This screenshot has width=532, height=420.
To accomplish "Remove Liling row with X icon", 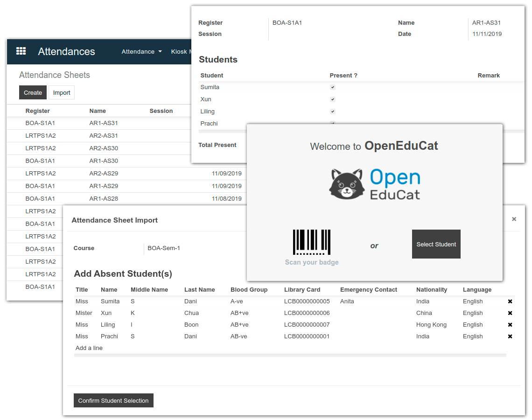I will click(x=510, y=325).
